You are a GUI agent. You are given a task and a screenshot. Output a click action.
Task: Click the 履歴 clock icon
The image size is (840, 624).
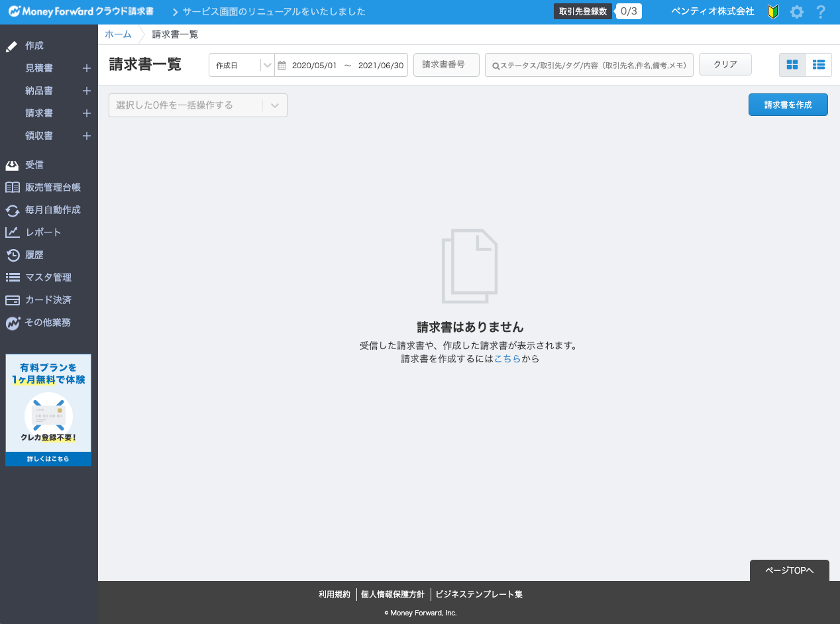pyautogui.click(x=12, y=255)
